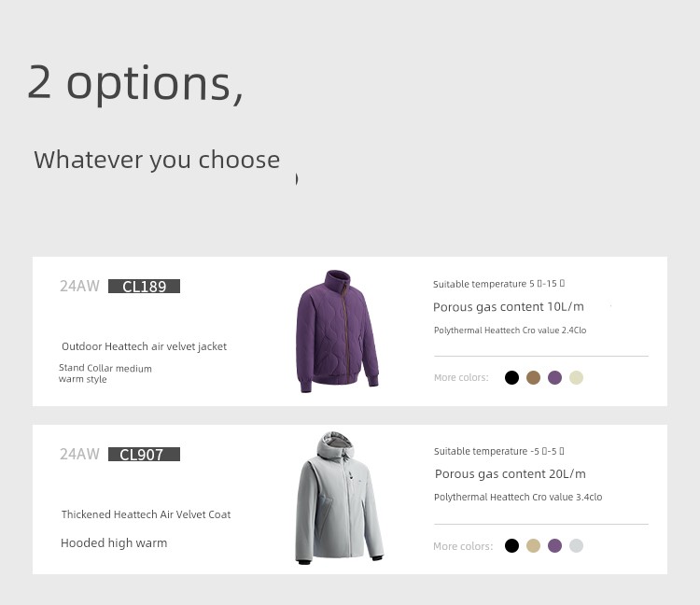Click Porous gas content 20L/m text
Image resolution: width=700 pixels, height=605 pixels.
coord(511,473)
